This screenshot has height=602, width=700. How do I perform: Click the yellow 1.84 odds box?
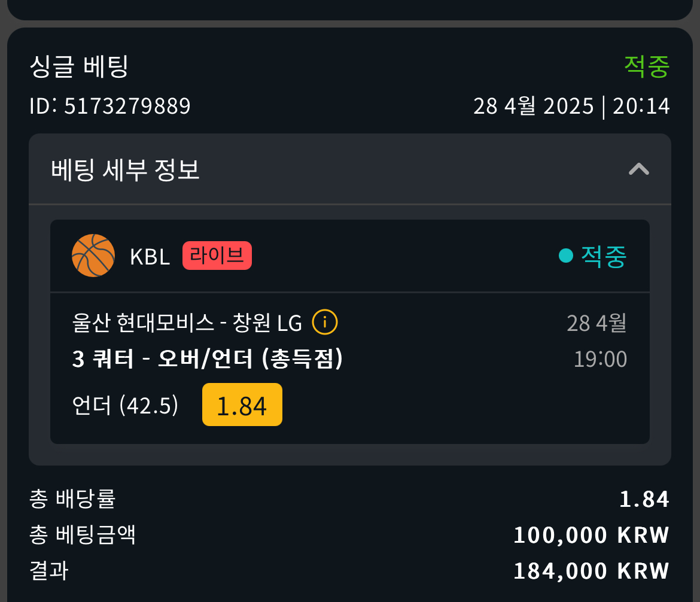[x=242, y=405]
